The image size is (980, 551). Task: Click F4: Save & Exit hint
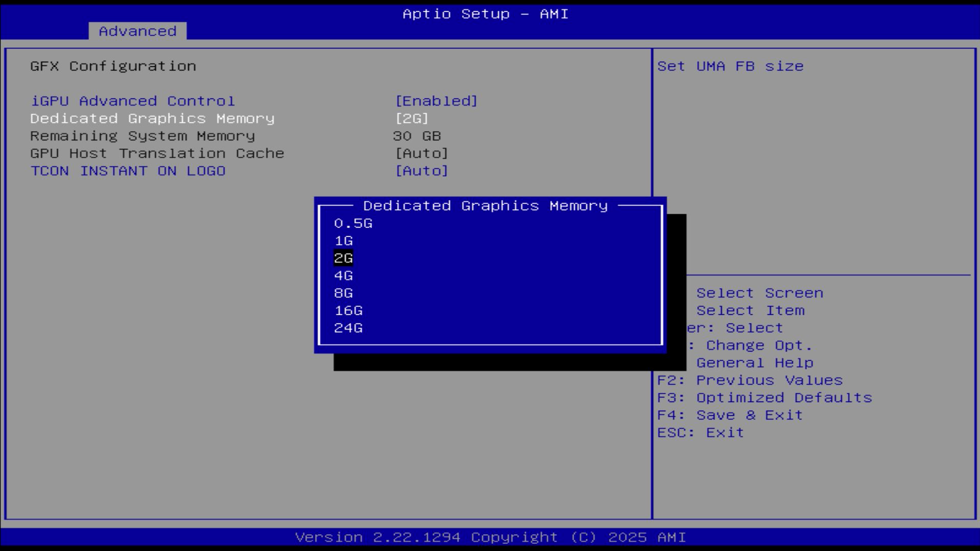pyautogui.click(x=730, y=415)
